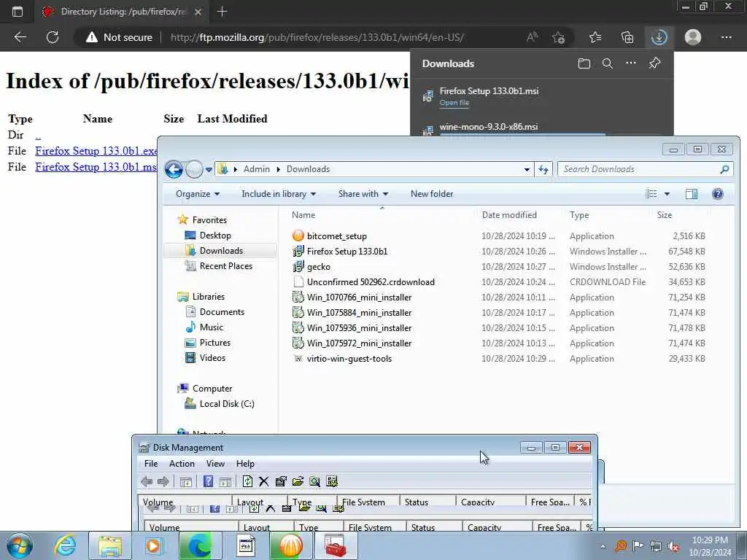Click the Edge Downloads toolbar button
Image resolution: width=747 pixels, height=560 pixels.
tap(659, 37)
